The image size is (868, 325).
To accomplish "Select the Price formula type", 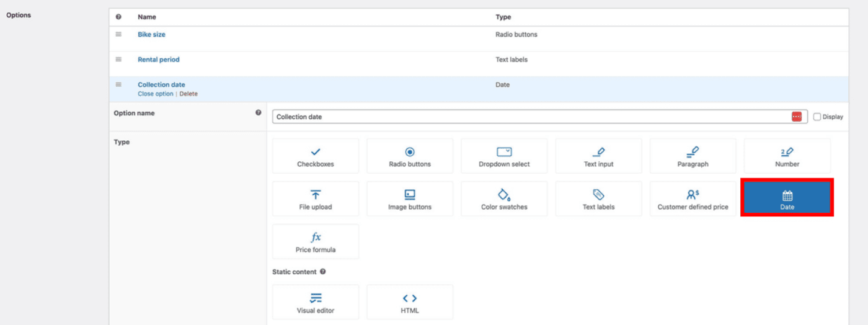I will 315,241.
